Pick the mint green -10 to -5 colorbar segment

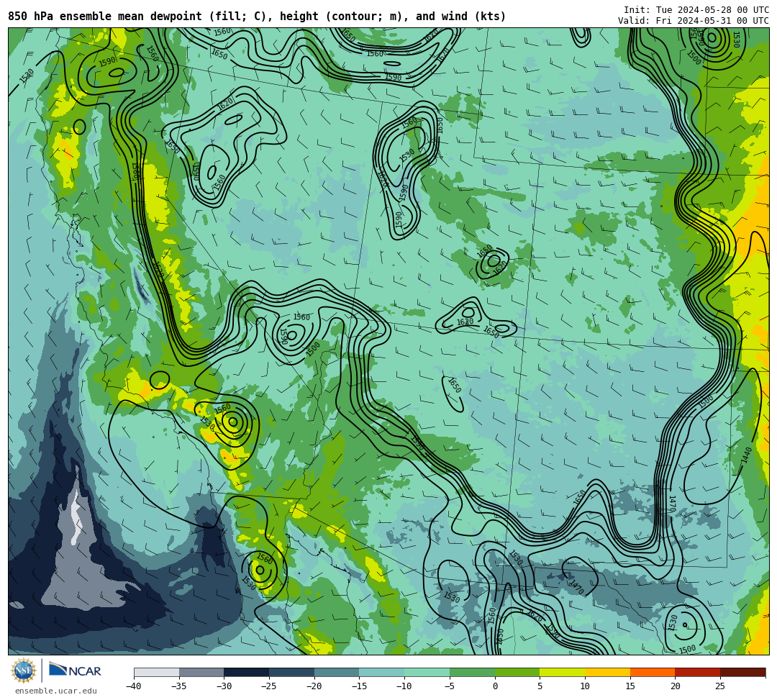coord(427,672)
